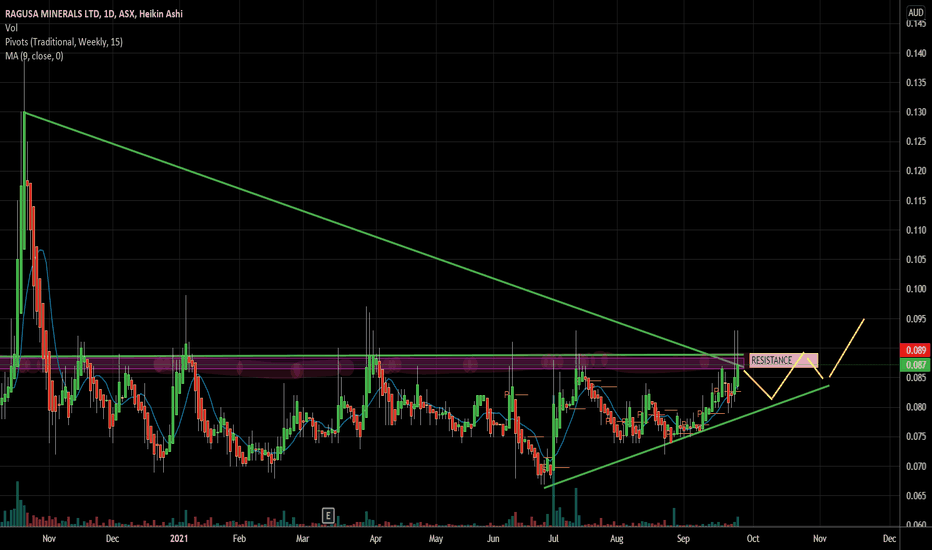Image resolution: width=932 pixels, height=550 pixels.
Task: Click the 2021 date axis label
Action: pos(178,539)
